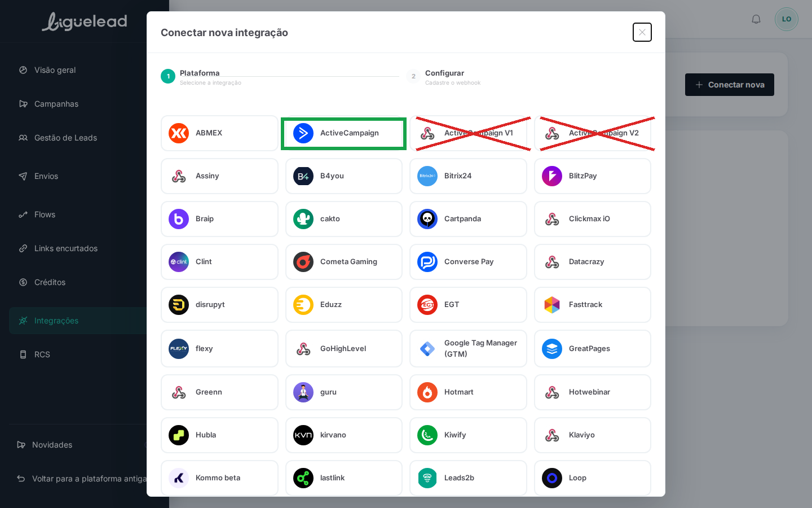812x508 pixels.
Task: Select the Kommo beta integration card
Action: coord(219,478)
